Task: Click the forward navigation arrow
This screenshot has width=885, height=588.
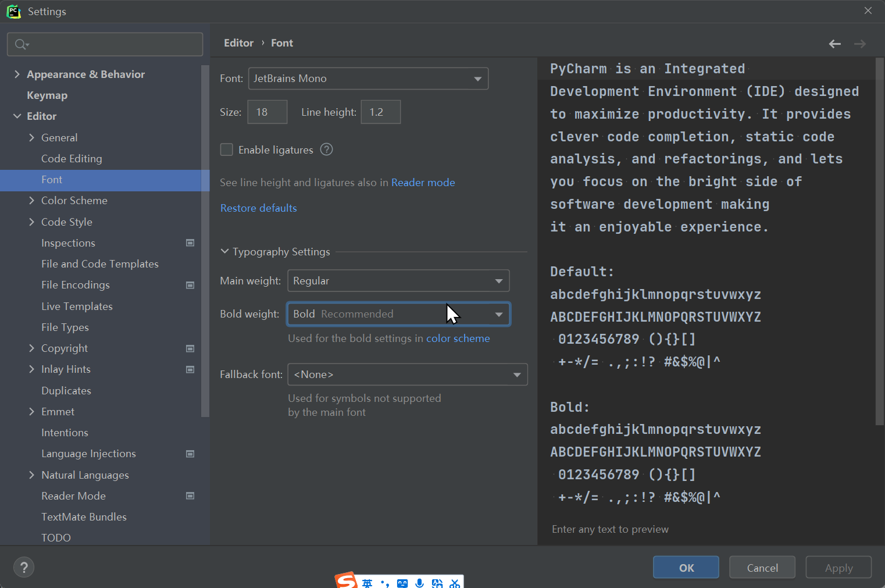Action: (x=860, y=44)
